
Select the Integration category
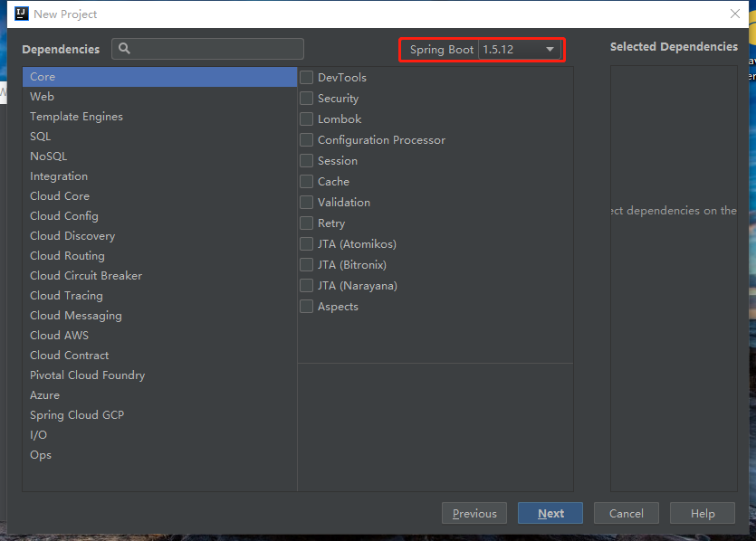tap(159, 176)
